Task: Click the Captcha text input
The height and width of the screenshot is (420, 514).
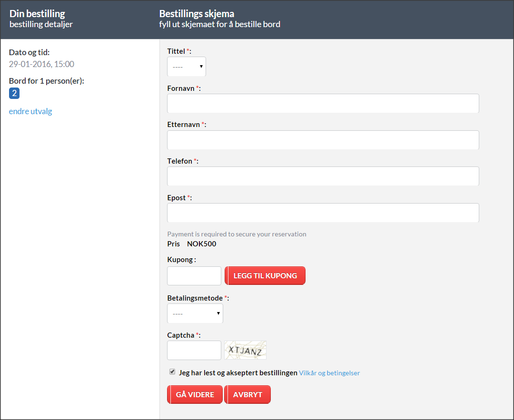Action: click(194, 350)
